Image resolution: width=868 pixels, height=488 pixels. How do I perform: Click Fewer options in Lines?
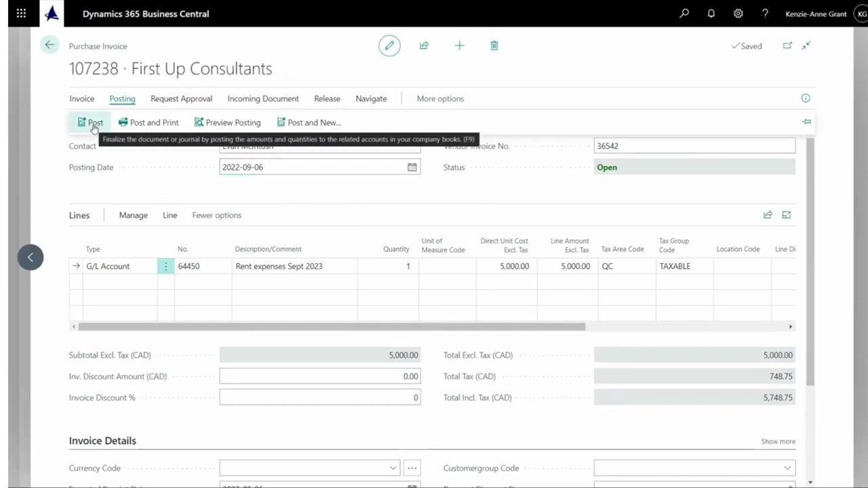tap(216, 215)
